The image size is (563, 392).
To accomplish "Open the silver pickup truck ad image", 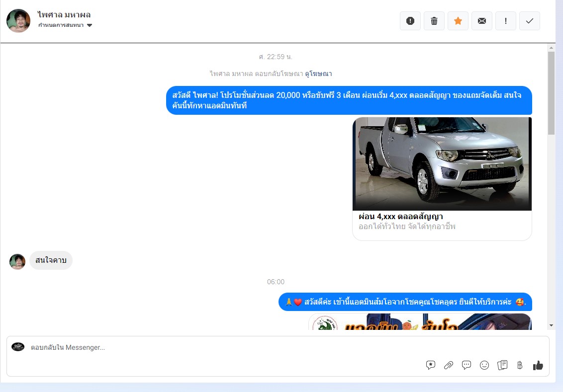I will [442, 163].
